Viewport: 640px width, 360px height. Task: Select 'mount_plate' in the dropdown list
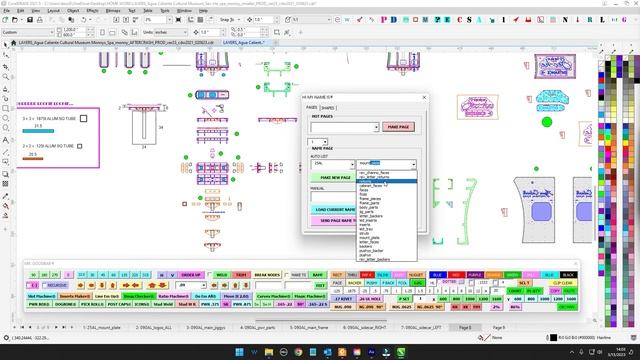tap(369, 238)
